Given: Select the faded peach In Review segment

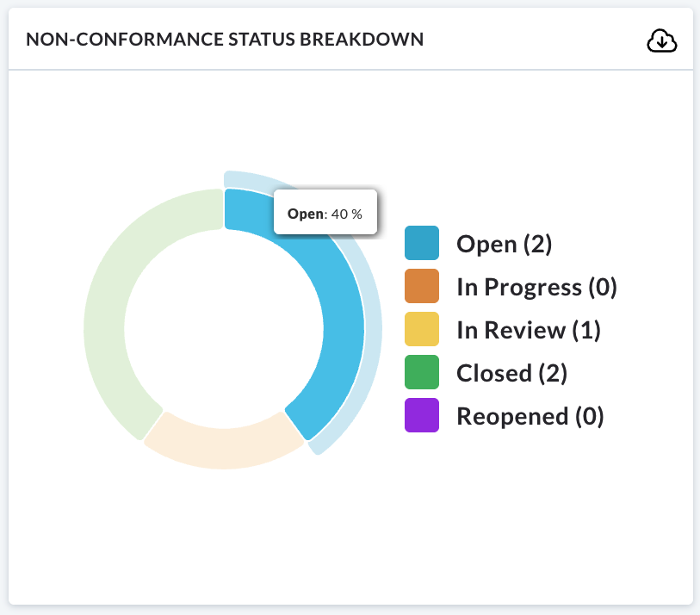Looking at the screenshot, I should (223, 449).
